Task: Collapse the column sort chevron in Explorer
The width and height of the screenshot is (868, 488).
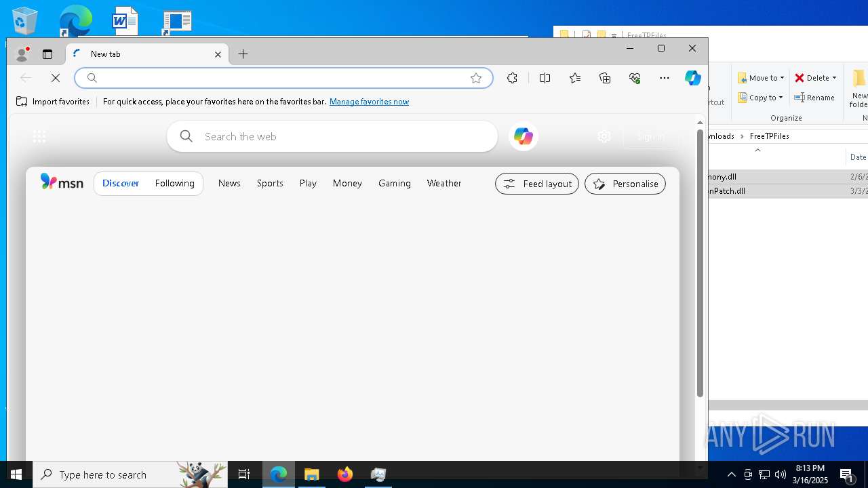Action: pyautogui.click(x=757, y=150)
